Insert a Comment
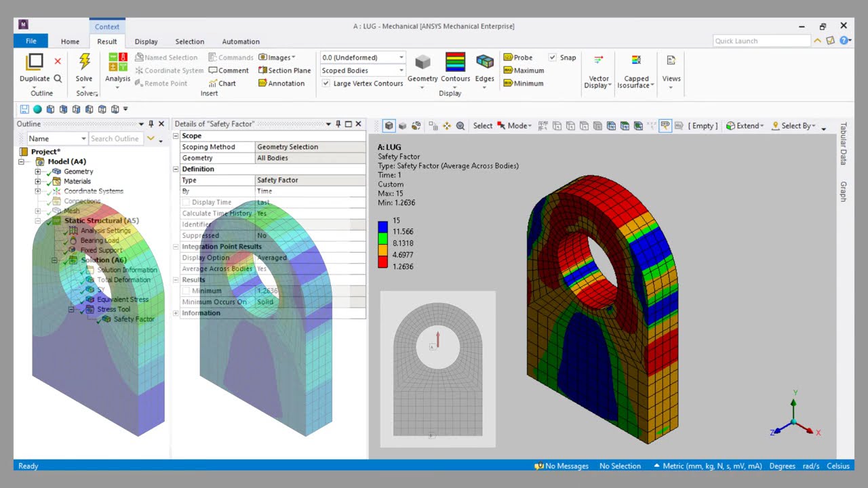868x488 pixels. pos(229,70)
